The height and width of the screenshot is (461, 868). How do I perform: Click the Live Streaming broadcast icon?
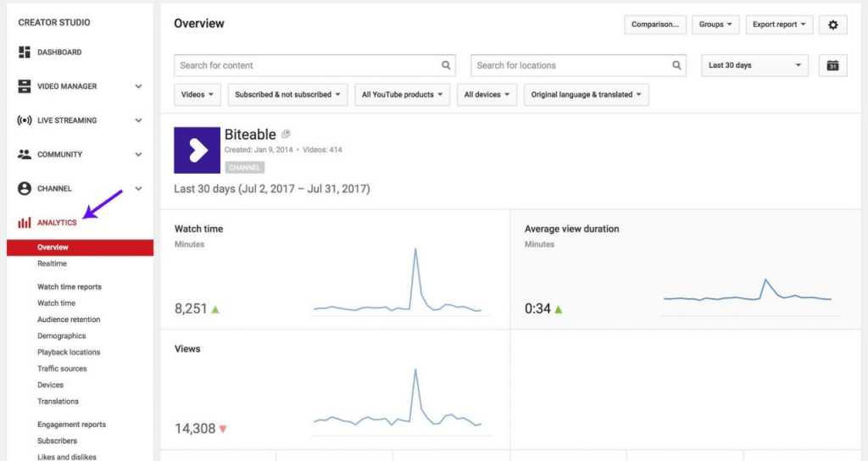[25, 120]
